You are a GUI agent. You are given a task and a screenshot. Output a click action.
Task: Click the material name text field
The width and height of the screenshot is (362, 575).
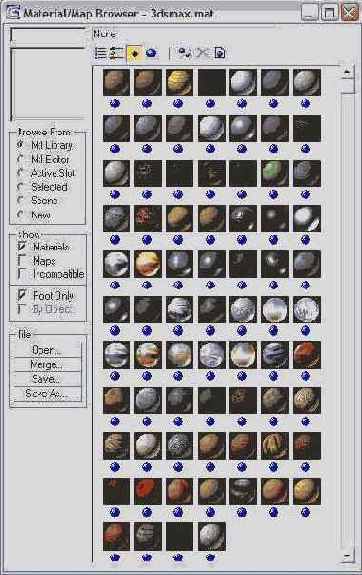[x=48, y=36]
